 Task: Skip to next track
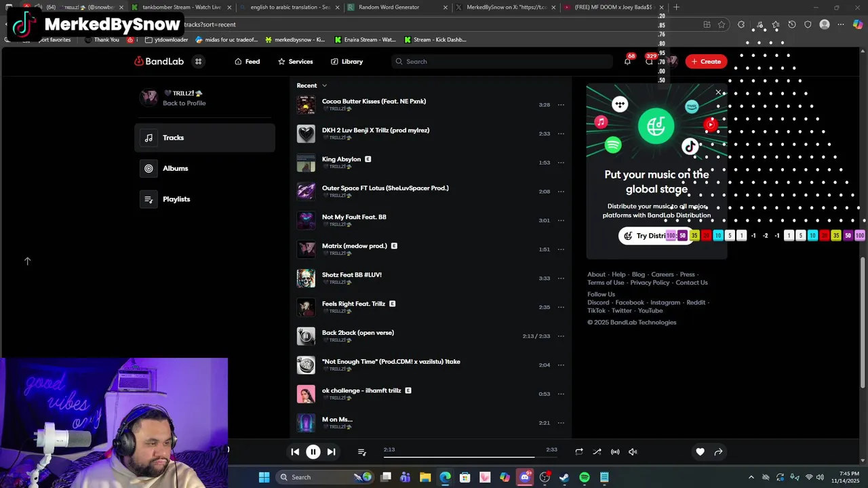[x=331, y=452]
